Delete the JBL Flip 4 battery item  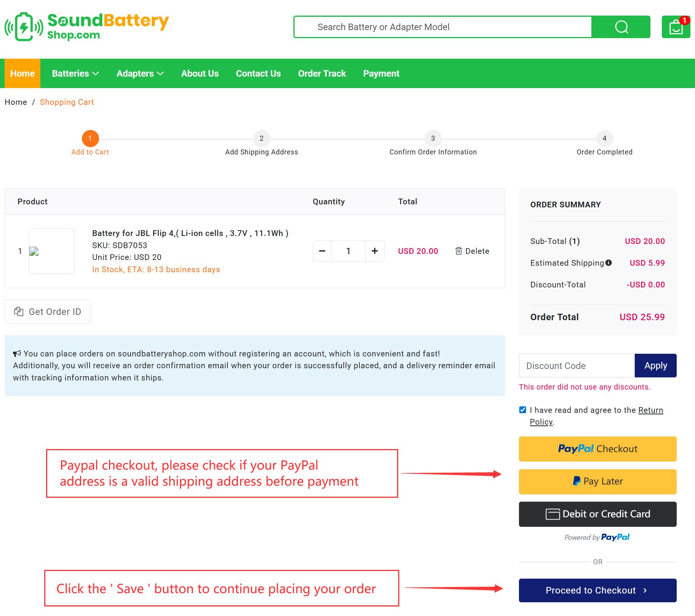pos(472,251)
